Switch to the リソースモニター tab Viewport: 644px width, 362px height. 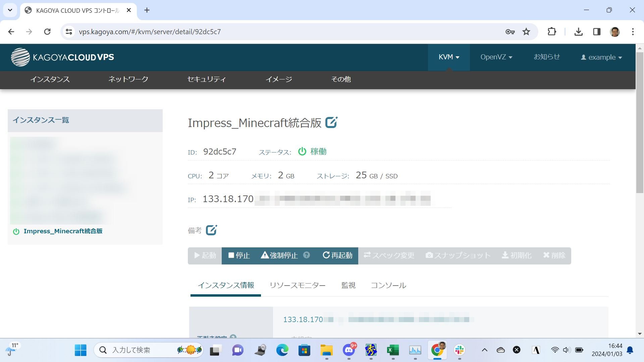coord(298,285)
